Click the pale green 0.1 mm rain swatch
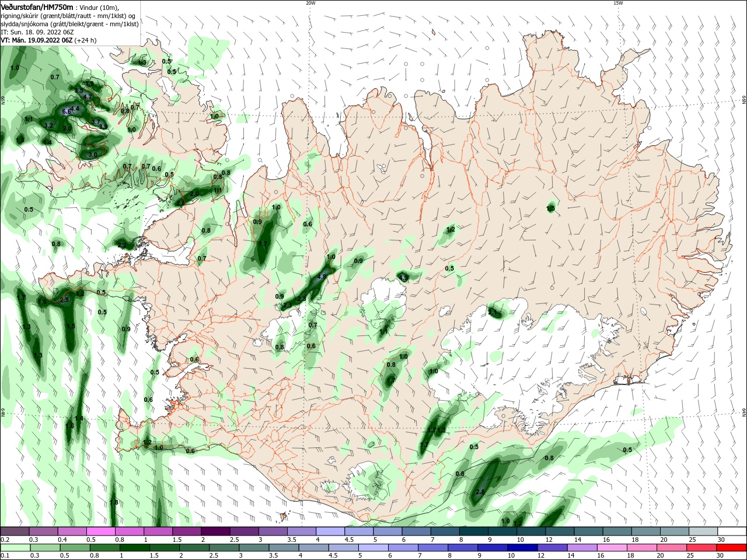The image size is (747, 560). [15, 548]
